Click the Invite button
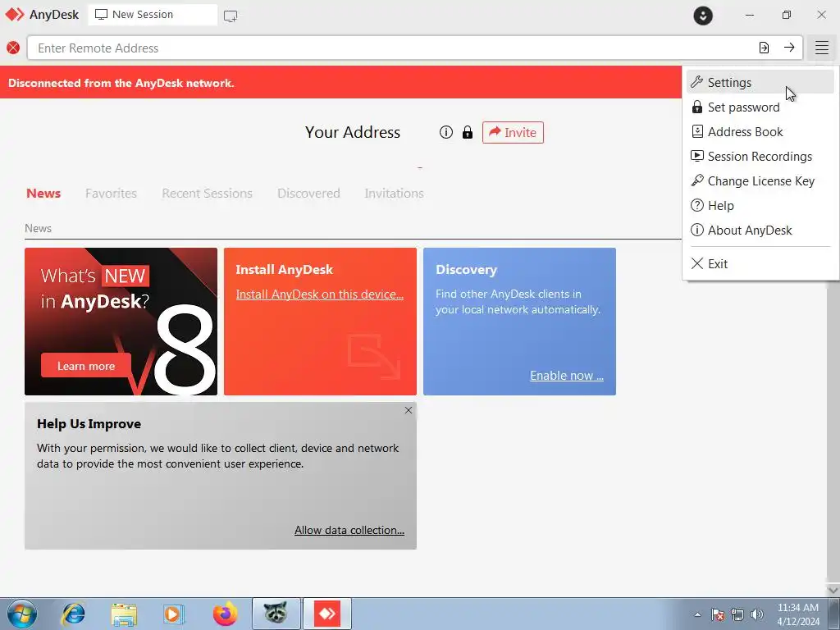Viewport: 840px width, 630px height. [x=513, y=132]
